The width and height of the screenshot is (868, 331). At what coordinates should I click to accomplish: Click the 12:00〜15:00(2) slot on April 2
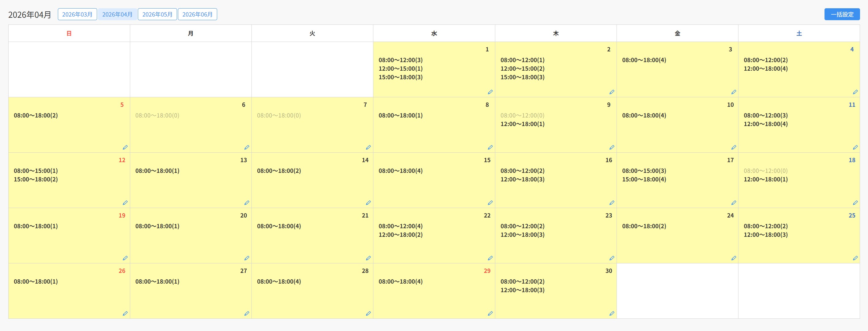522,69
